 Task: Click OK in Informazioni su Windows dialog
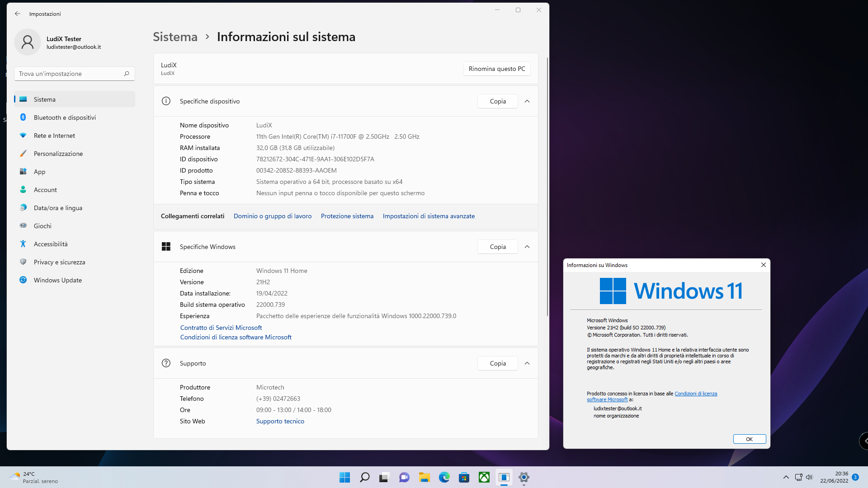(750, 439)
